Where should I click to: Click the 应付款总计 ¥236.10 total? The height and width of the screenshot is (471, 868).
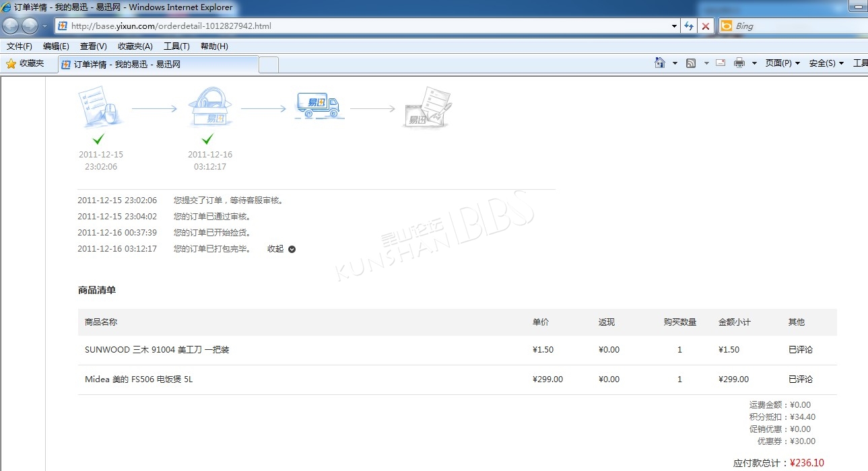(778, 463)
